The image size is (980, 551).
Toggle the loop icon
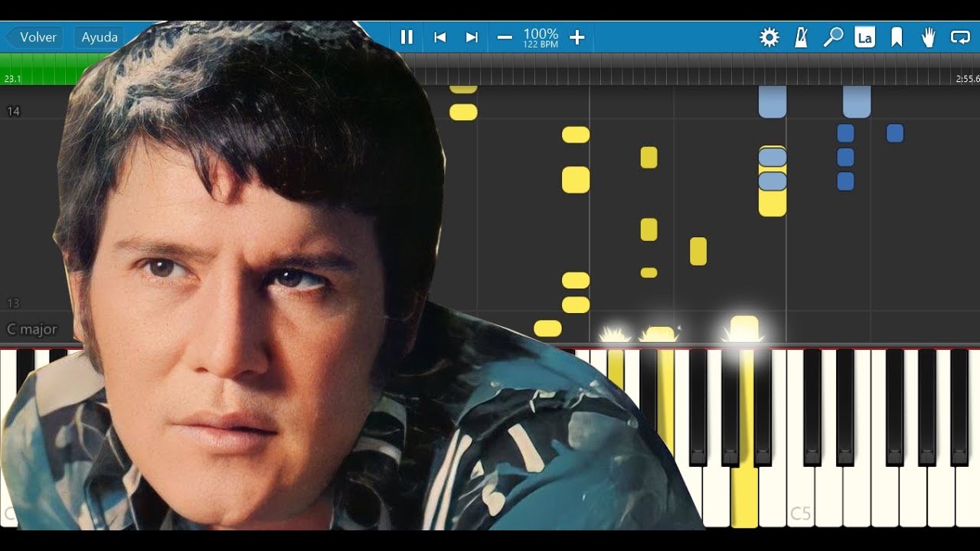click(x=960, y=37)
